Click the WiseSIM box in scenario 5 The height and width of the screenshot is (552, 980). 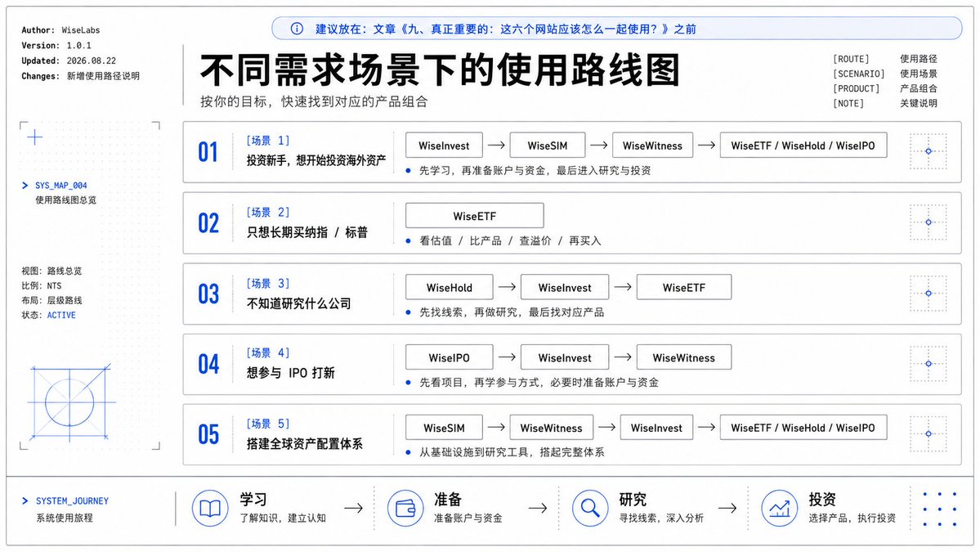tap(444, 428)
